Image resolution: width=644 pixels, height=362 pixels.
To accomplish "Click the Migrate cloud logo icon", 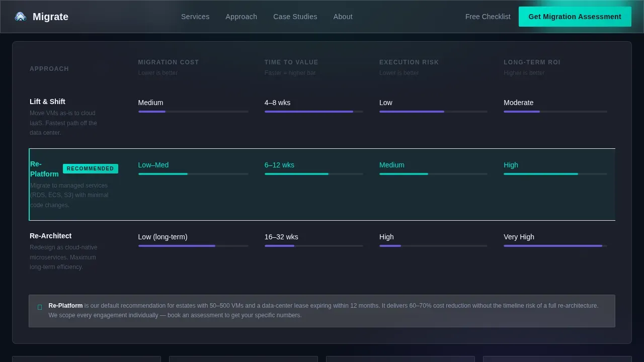I will [x=20, y=17].
